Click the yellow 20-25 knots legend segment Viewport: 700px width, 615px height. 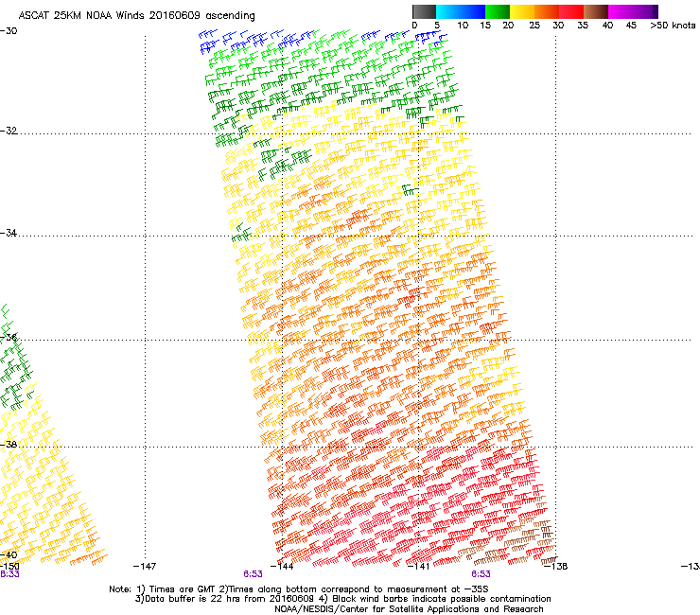(x=522, y=11)
